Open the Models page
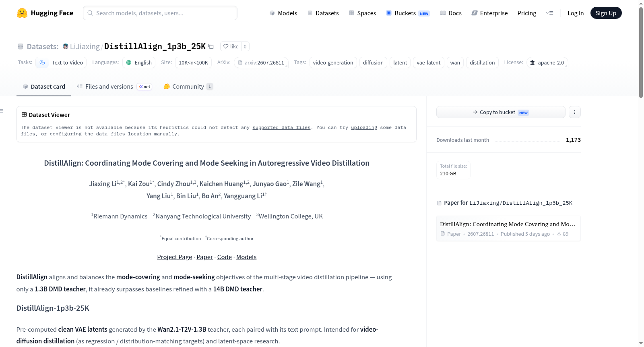Screen dimensions: 644x347 pos(283,13)
